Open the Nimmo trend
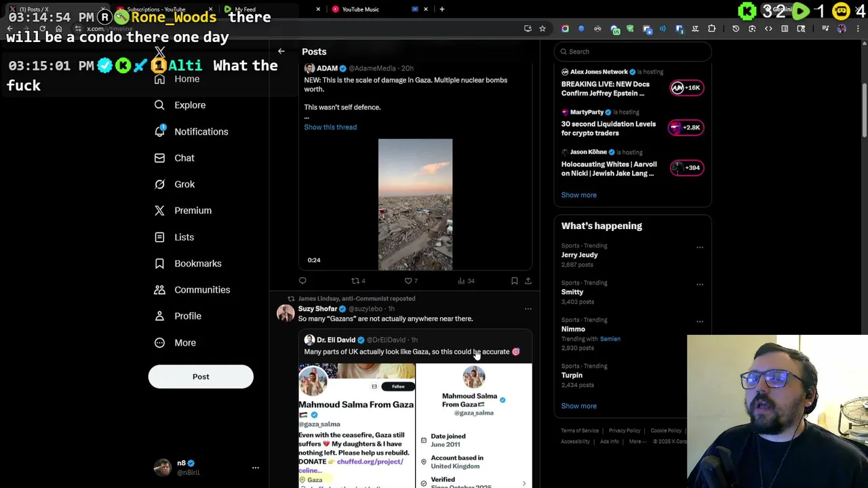This screenshot has height=488, width=868. point(573,329)
